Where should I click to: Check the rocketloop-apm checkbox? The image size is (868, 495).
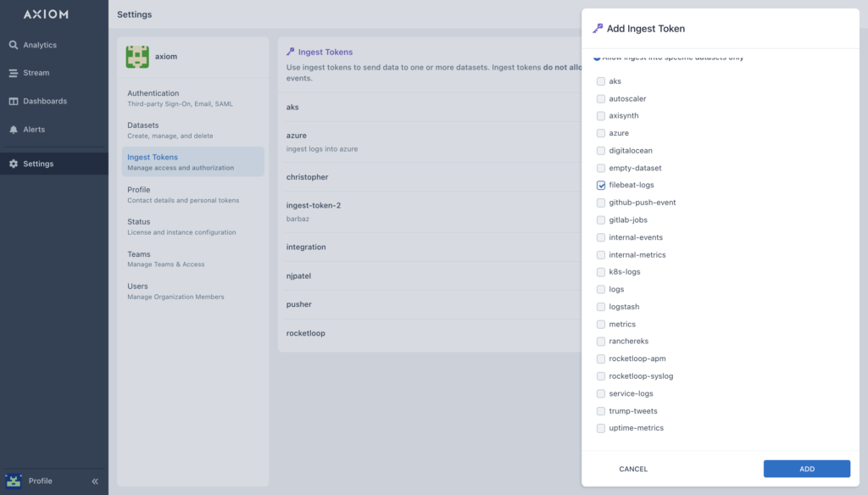point(601,359)
